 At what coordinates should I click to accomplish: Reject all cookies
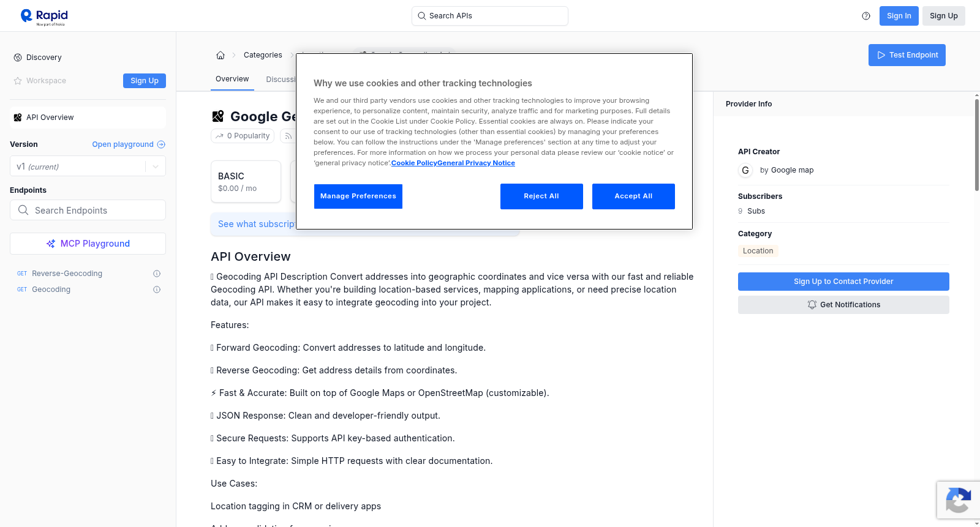[x=541, y=196]
